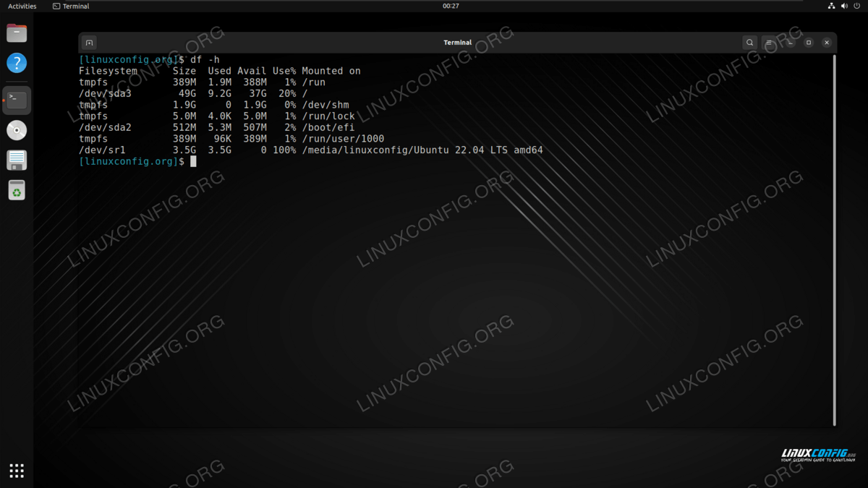The image size is (868, 488).
Task: Click the '/run/user/1000' mount point
Action: point(343,139)
